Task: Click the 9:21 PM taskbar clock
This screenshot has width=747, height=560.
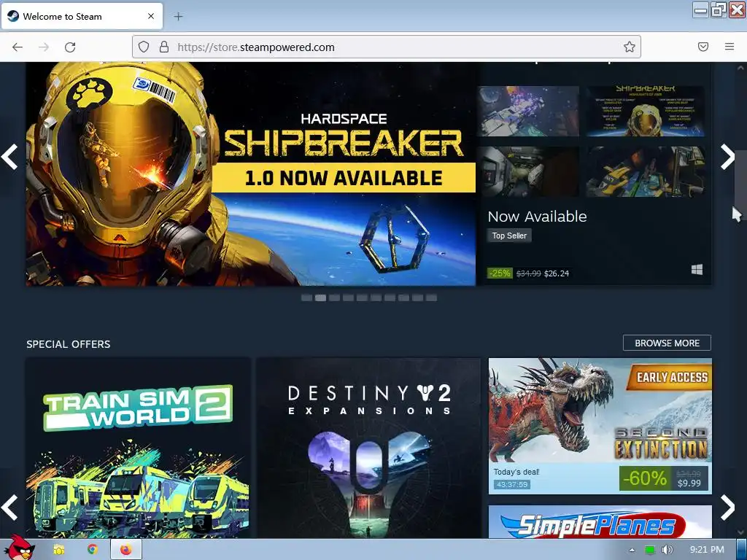Action: [x=707, y=550]
